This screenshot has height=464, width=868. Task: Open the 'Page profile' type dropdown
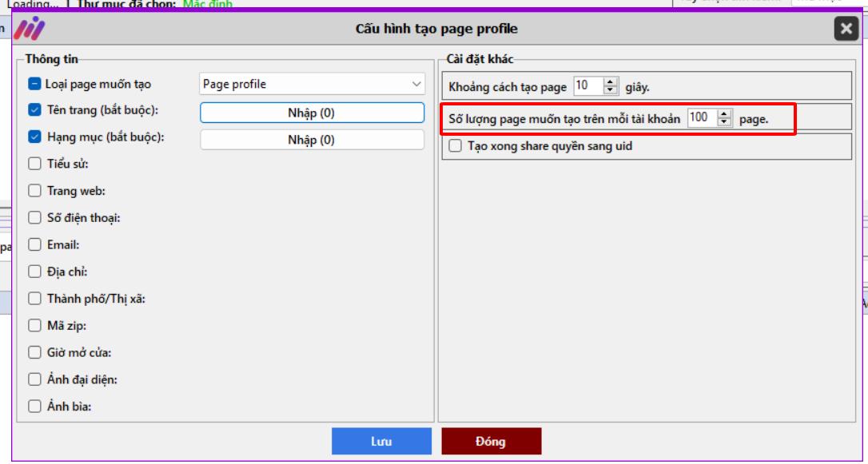click(x=312, y=84)
